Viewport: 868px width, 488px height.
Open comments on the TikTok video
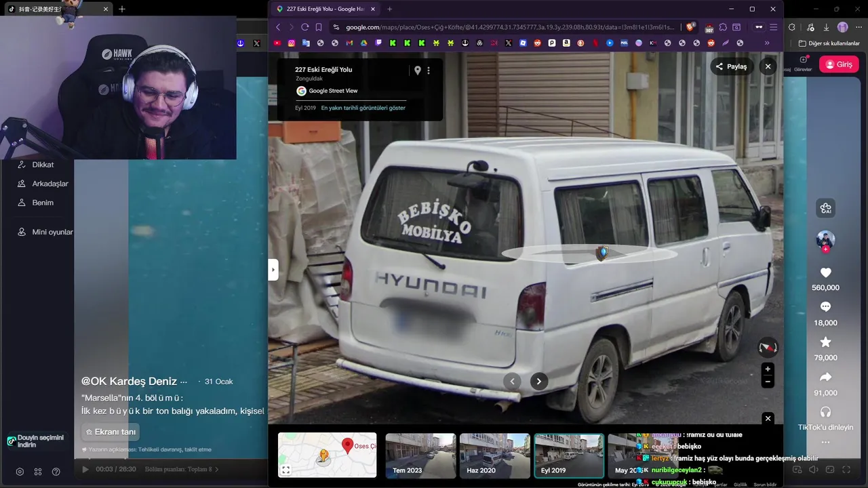[x=825, y=307]
